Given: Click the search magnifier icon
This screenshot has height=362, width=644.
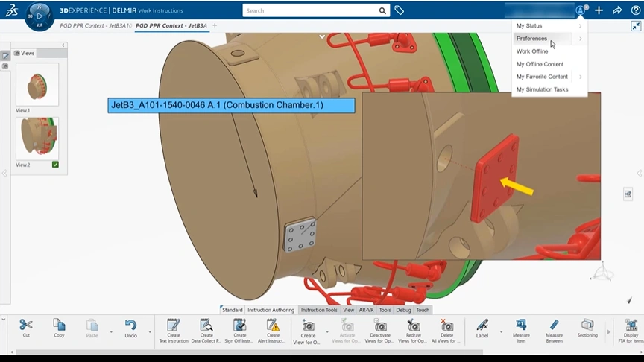Looking at the screenshot, I should [382, 10].
